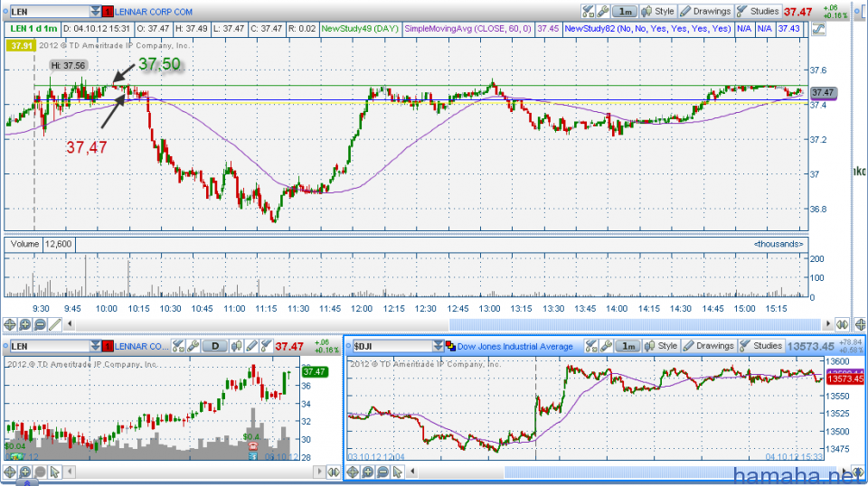Viewport: 868px width, 486px height.
Task: Zoom in under the $DJI chart
Action: tap(368, 472)
